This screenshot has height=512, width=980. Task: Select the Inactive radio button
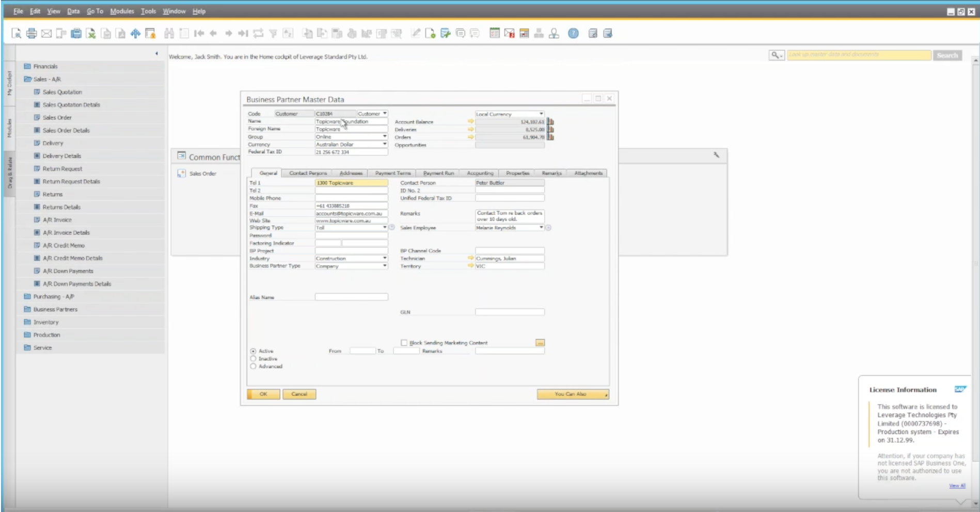253,359
